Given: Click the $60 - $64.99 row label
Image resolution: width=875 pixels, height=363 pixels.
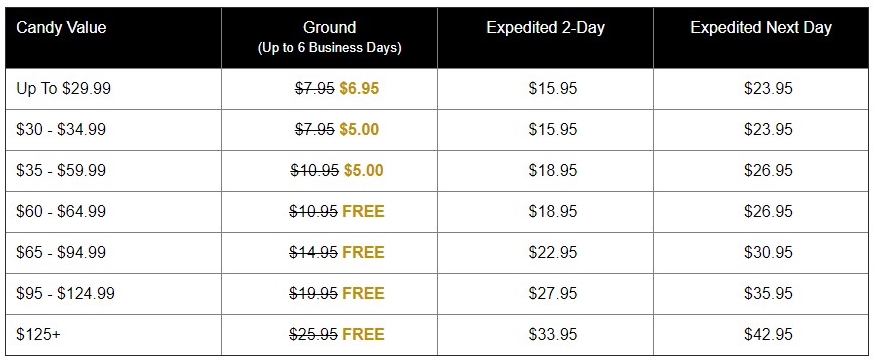Looking at the screenshot, I should coord(61,212).
